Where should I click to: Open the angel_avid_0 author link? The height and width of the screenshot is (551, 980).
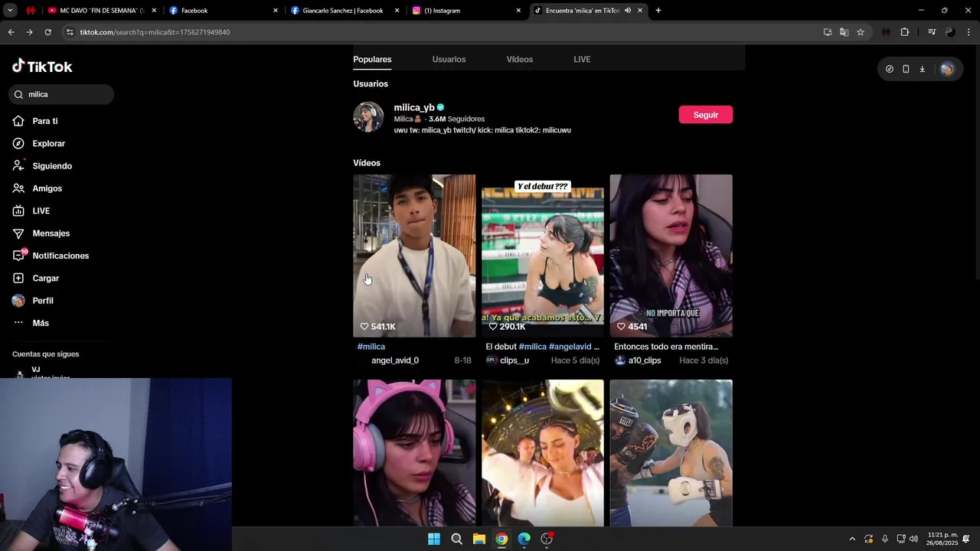[x=395, y=360]
